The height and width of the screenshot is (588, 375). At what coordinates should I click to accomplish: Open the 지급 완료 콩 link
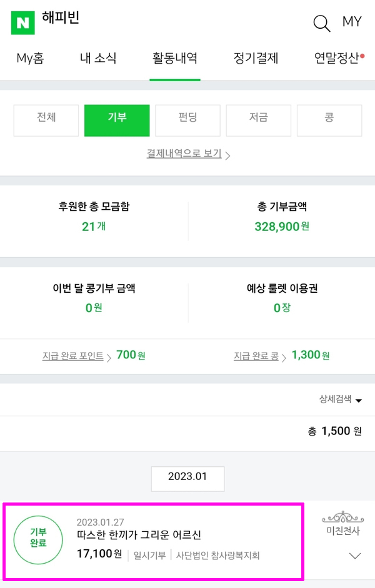(256, 356)
